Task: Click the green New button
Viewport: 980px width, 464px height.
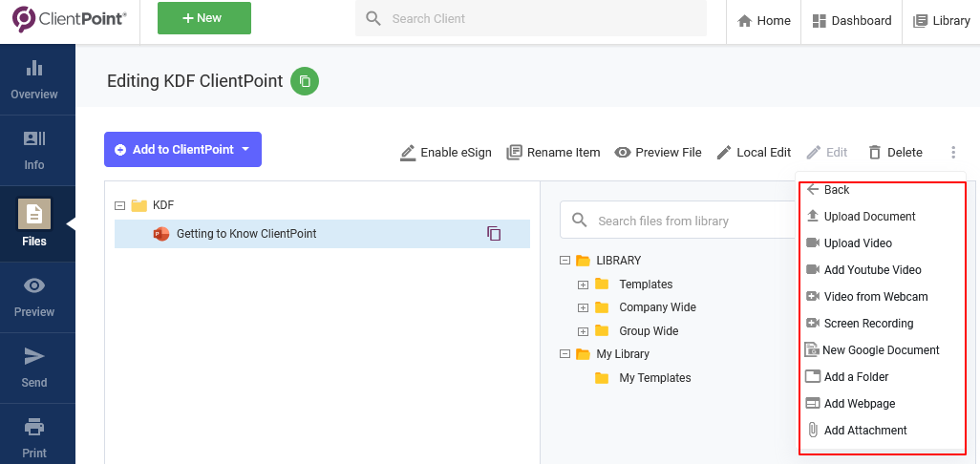Action: pyautogui.click(x=203, y=19)
